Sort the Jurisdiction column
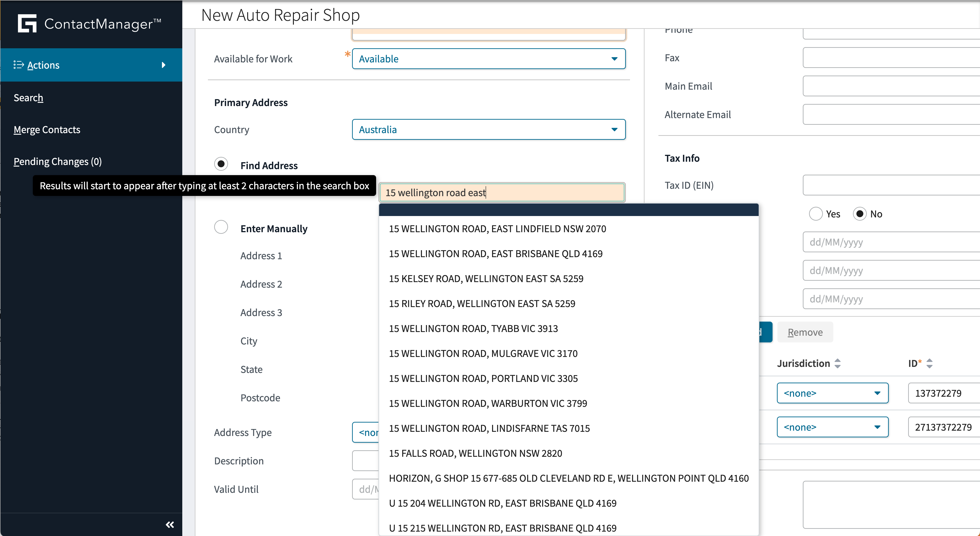980x536 pixels. 837,363
